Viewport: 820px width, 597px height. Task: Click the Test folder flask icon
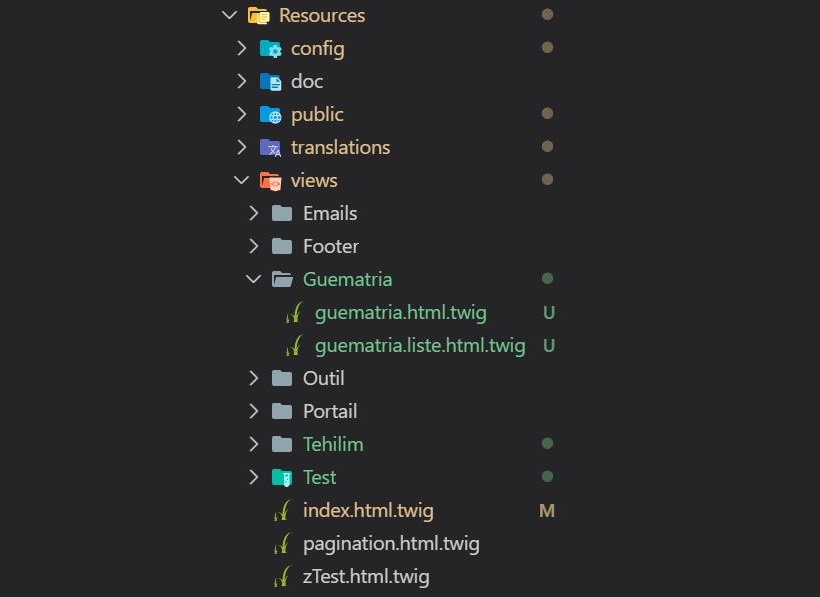coord(282,477)
